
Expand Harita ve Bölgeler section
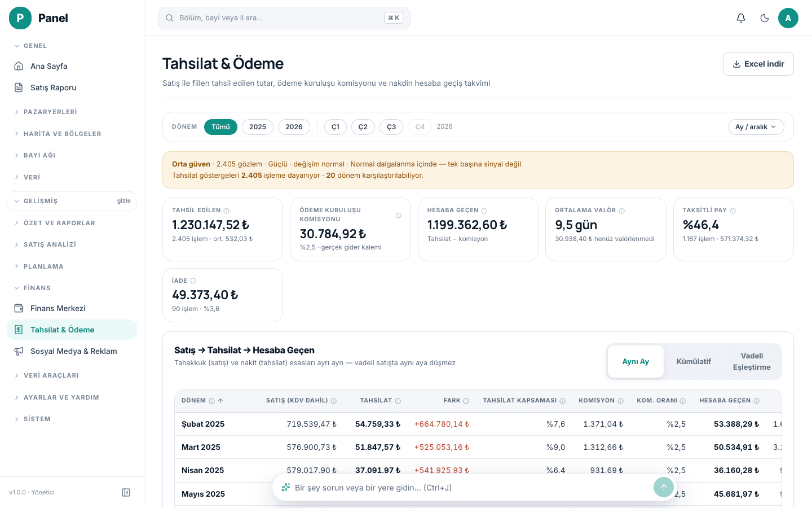tap(72, 134)
